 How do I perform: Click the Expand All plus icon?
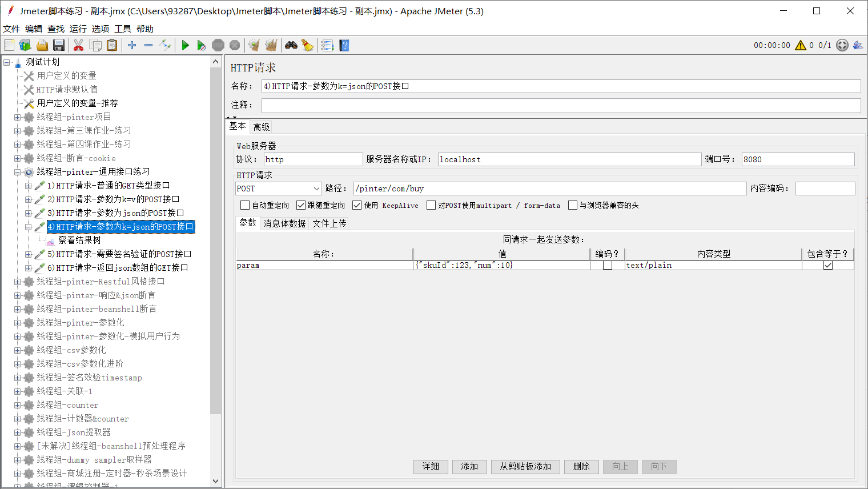[132, 45]
